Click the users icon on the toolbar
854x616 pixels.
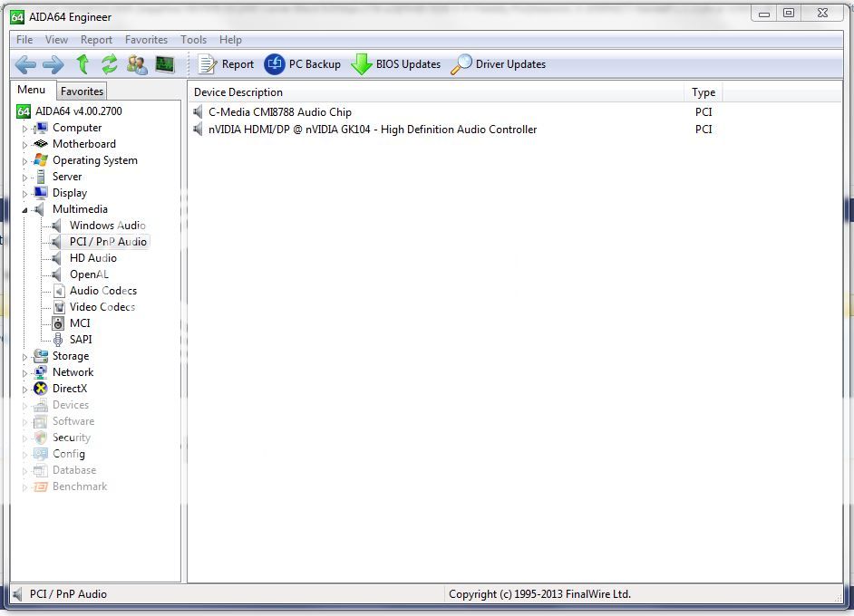(x=138, y=64)
